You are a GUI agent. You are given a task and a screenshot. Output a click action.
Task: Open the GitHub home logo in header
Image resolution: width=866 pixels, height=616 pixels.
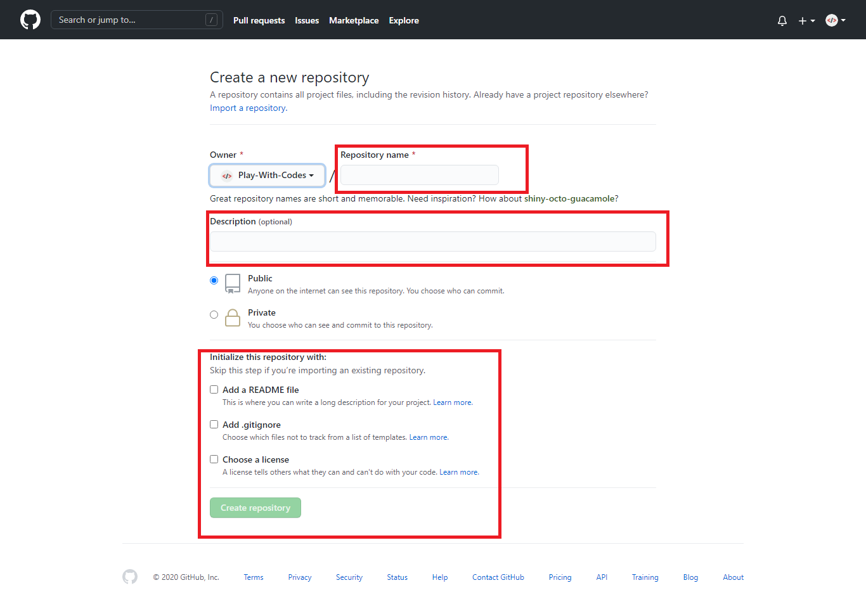30,20
